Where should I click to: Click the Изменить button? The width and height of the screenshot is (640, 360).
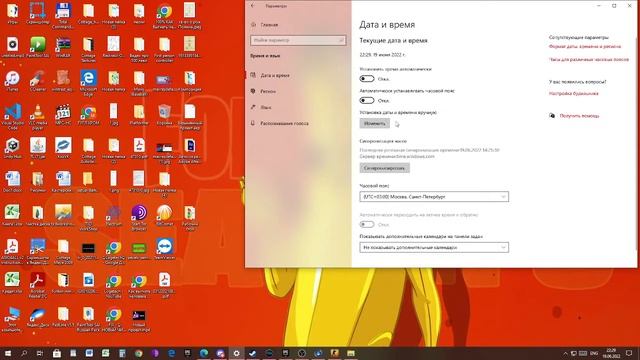pos(375,123)
